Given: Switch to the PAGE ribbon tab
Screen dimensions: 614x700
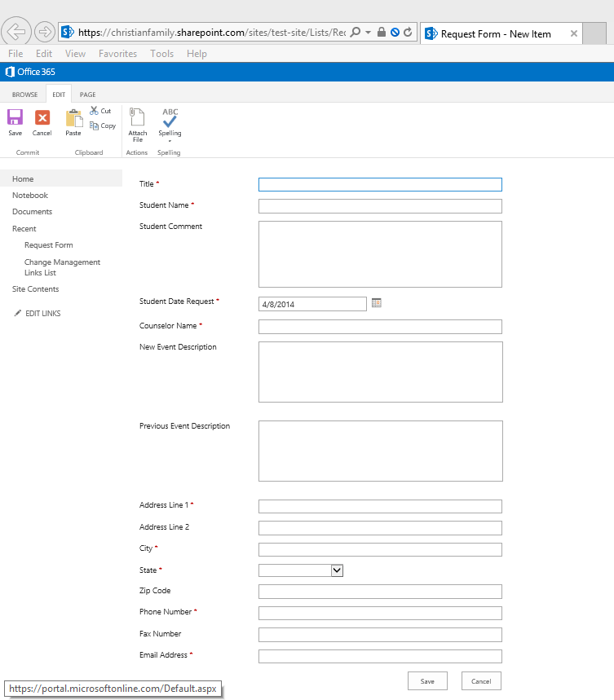Looking at the screenshot, I should point(87,95).
